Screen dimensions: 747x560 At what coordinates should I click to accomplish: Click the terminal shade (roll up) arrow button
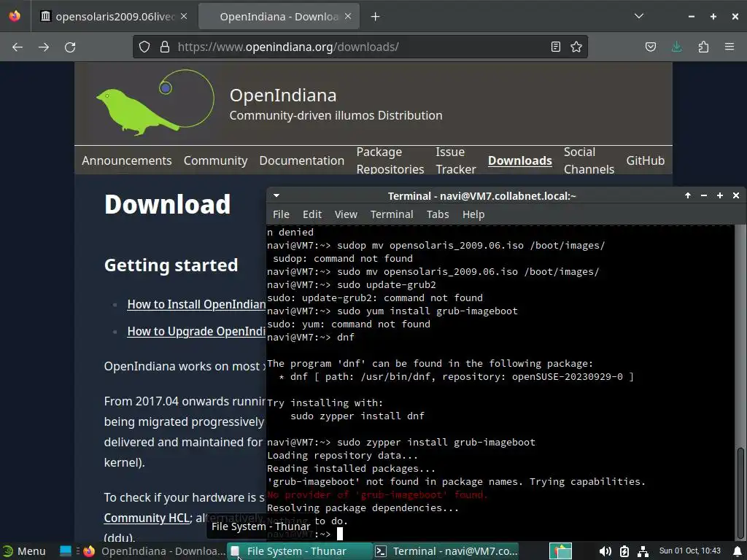[688, 195]
